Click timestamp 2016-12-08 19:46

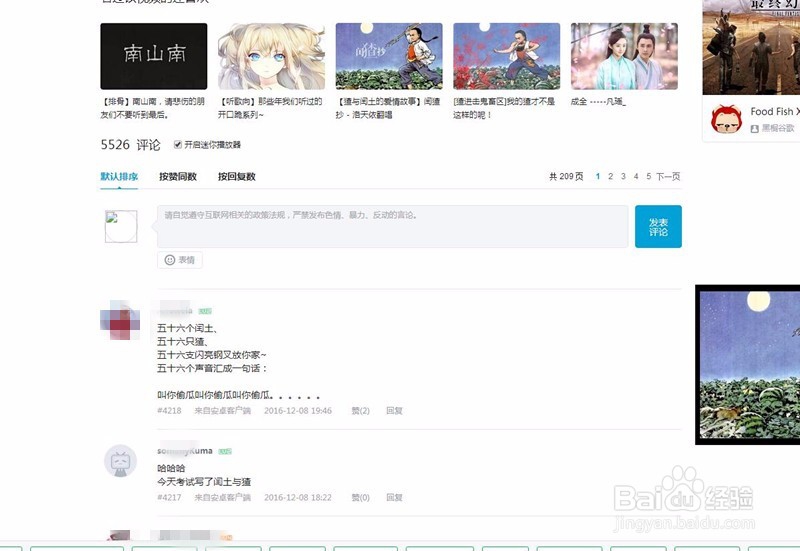298,411
